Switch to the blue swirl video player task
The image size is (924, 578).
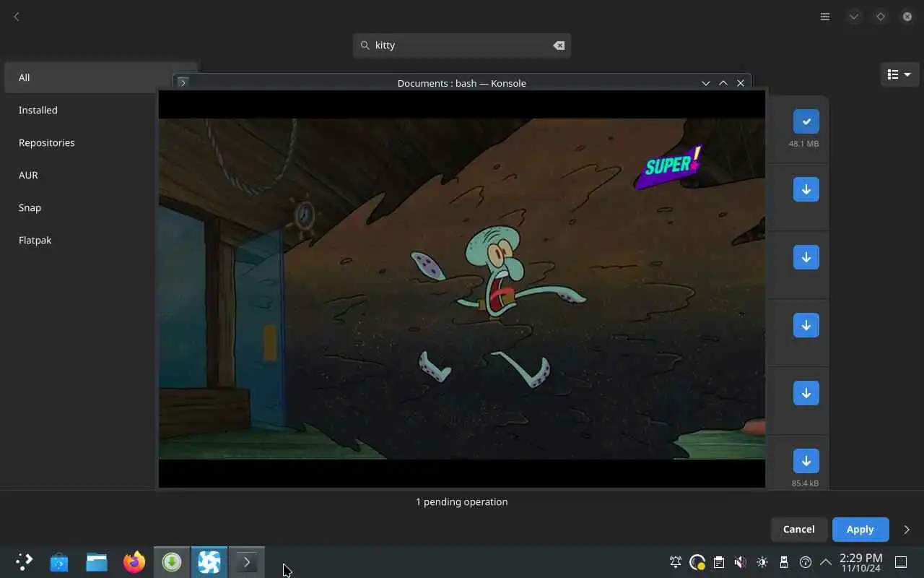(209, 561)
